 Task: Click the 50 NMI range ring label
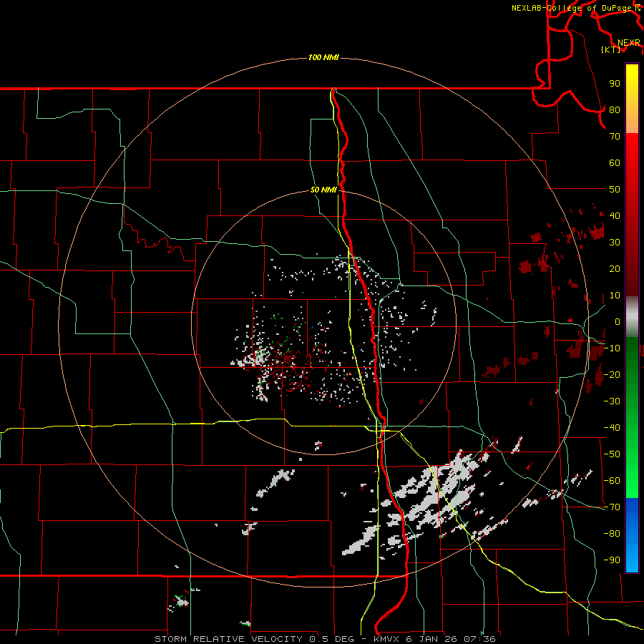[x=323, y=190]
